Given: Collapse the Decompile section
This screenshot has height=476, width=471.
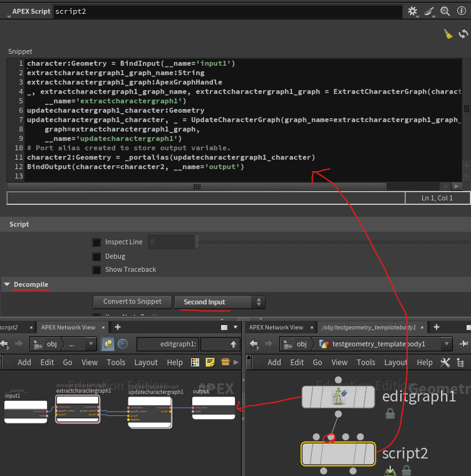Looking at the screenshot, I should 7,284.
